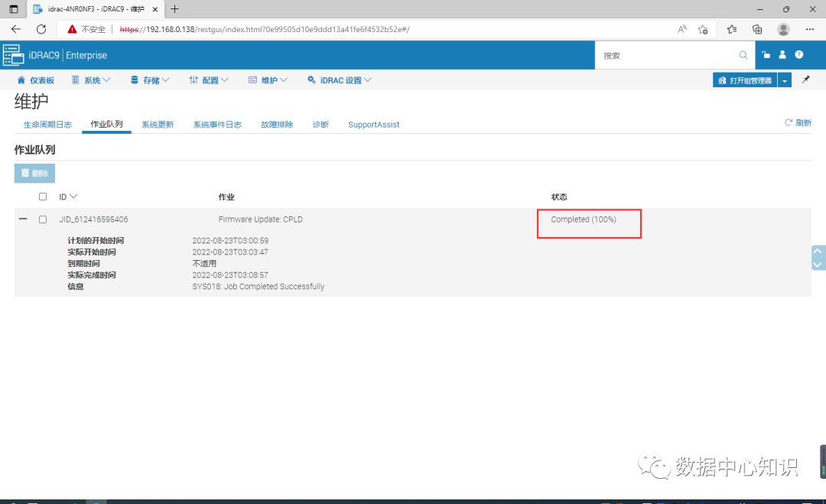This screenshot has width=826, height=504.
Task: Click the 作业 column header
Action: pyautogui.click(x=226, y=197)
